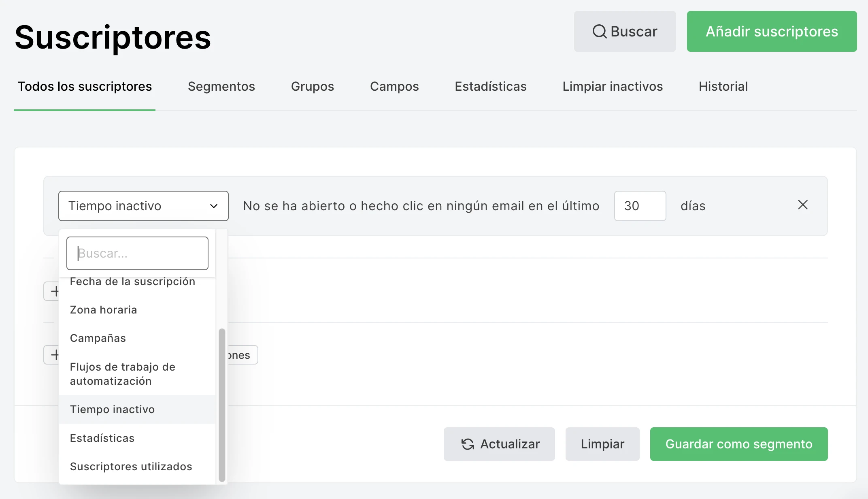This screenshot has height=499, width=868.
Task: Pick Flujos de trabajo de automatización option
Action: [122, 374]
